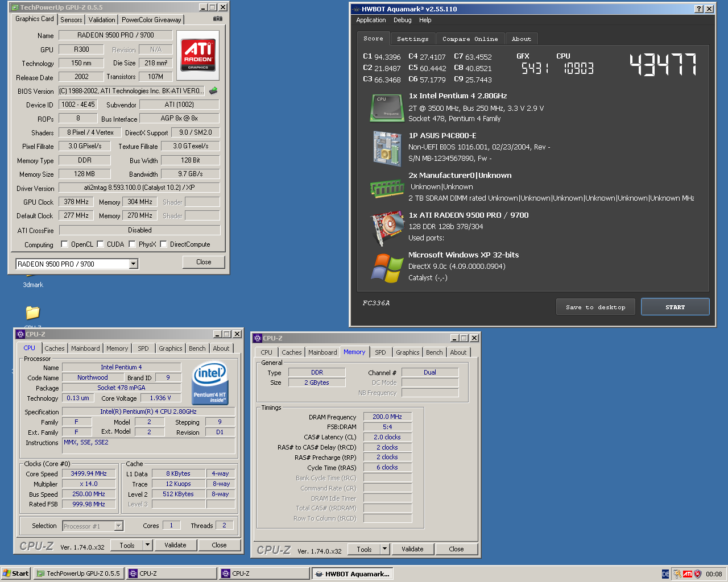Open the Application menu in Aquamark
This screenshot has height=582, width=728.
[371, 20]
